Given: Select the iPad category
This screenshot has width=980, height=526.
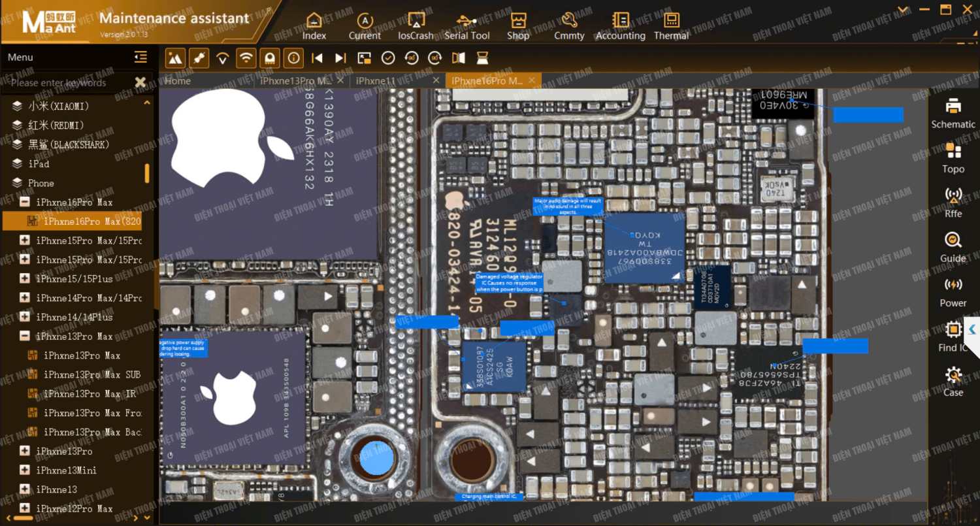Looking at the screenshot, I should (39, 163).
